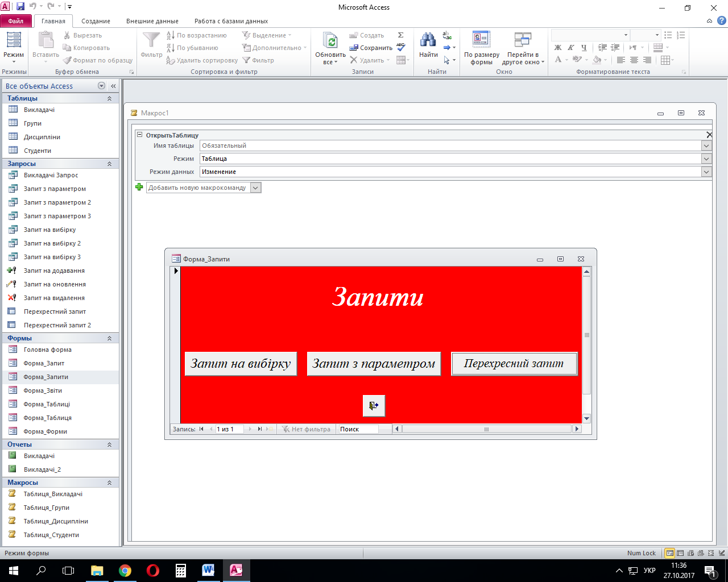Click Запит з параметром form button

coord(374,364)
